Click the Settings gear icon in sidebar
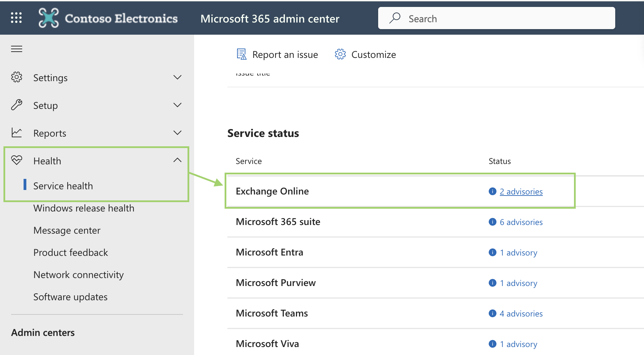Image resolution: width=644 pixels, height=355 pixels. [x=17, y=77]
